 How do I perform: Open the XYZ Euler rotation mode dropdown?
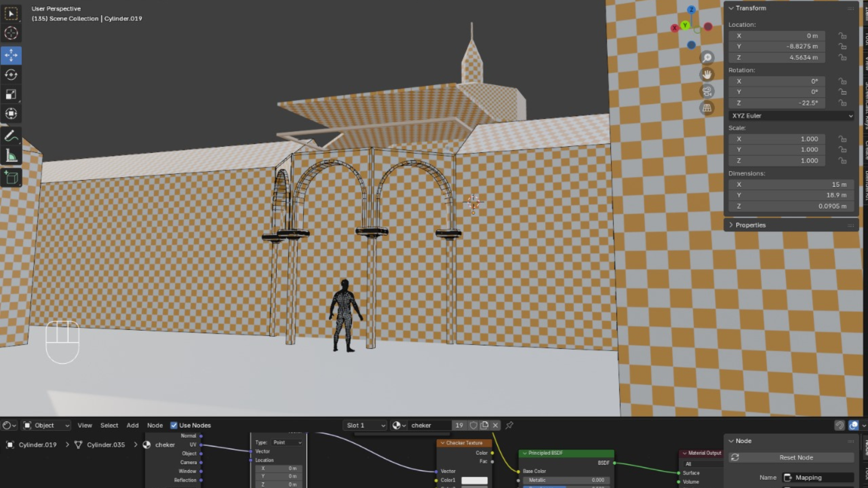click(791, 116)
